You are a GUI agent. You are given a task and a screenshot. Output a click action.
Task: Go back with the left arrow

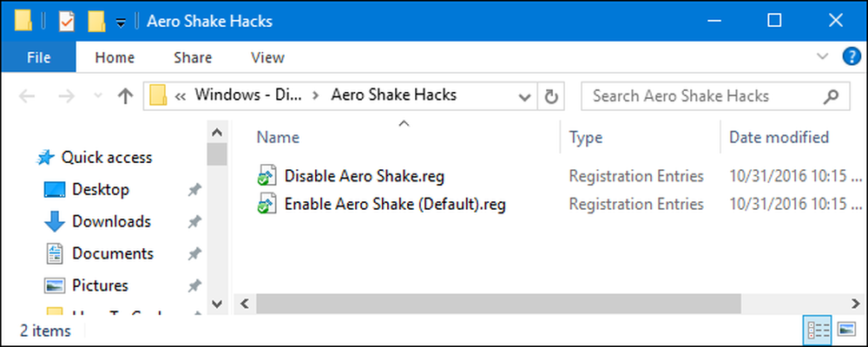pyautogui.click(x=27, y=96)
